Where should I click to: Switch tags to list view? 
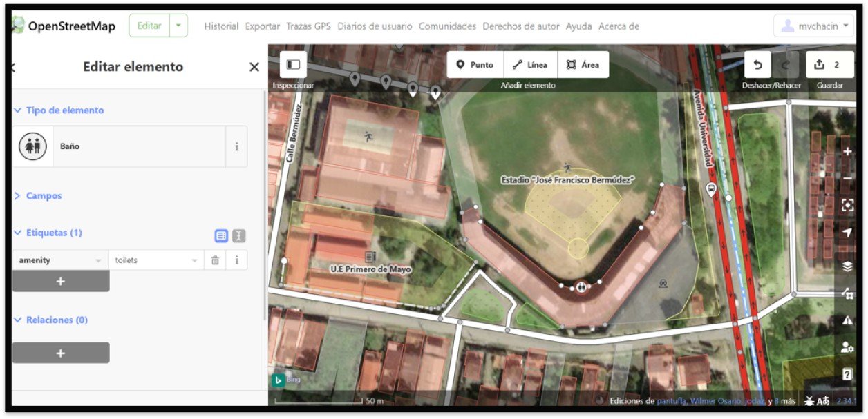[x=221, y=236]
